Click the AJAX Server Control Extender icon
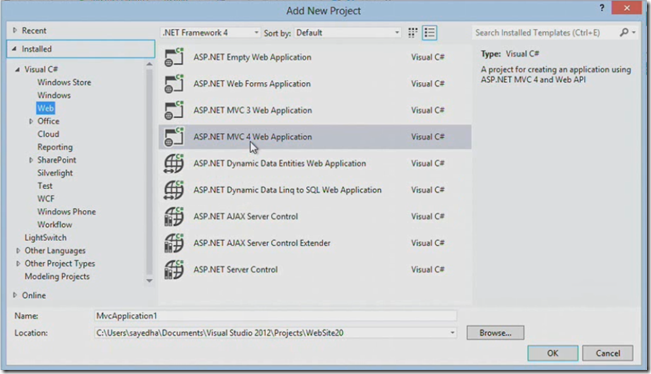The height and width of the screenshot is (374, 651). 174,243
